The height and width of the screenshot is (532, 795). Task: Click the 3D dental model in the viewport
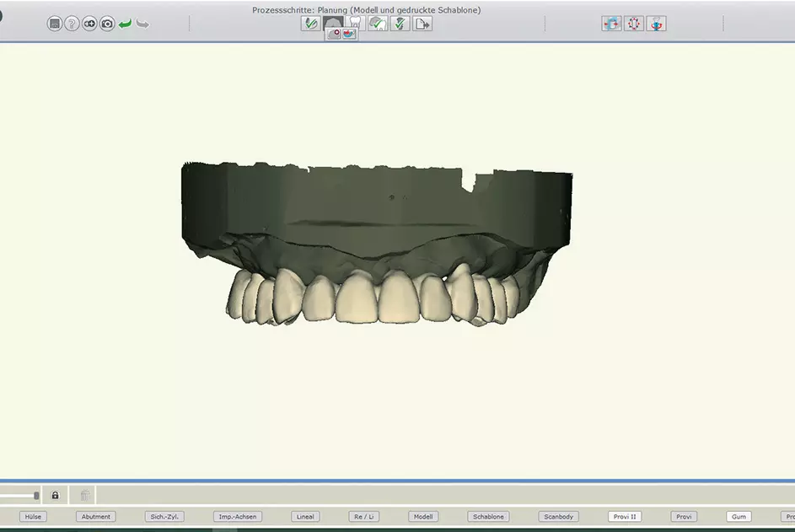(377, 244)
